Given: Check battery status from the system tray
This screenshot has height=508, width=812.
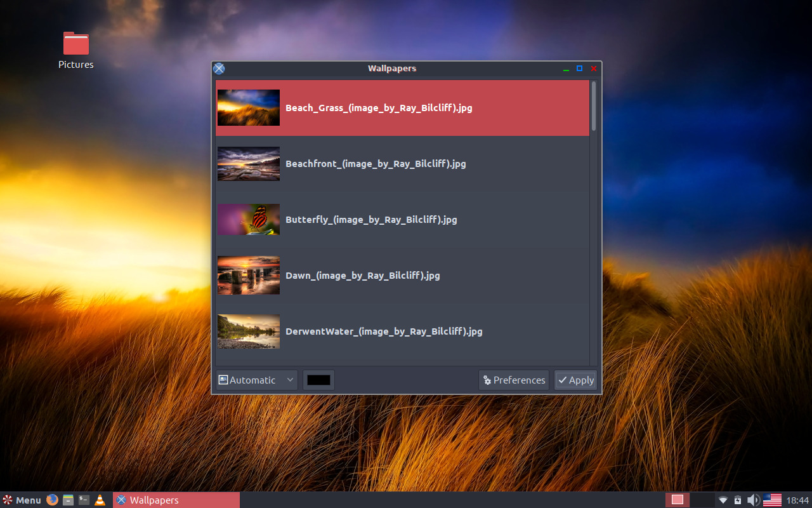Looking at the screenshot, I should pos(737,500).
